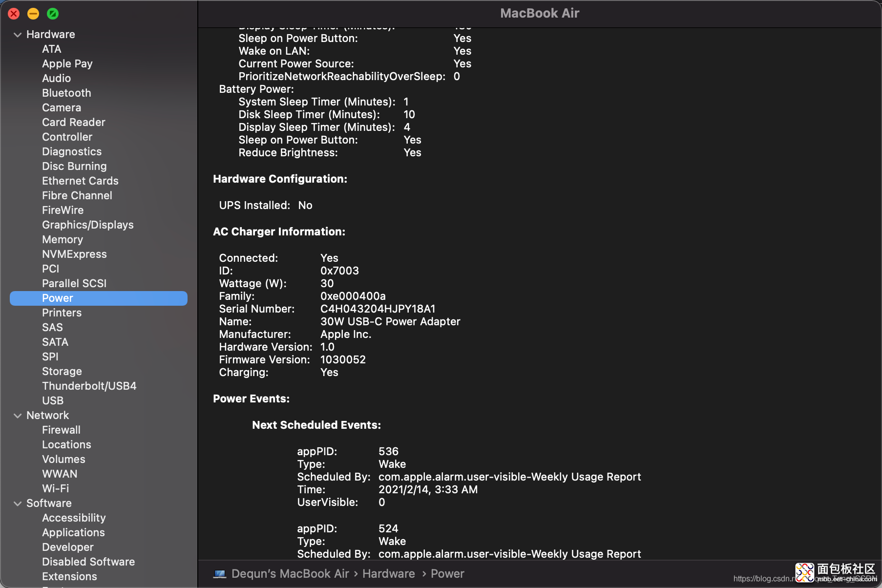Open the SATA section

pyautogui.click(x=55, y=342)
